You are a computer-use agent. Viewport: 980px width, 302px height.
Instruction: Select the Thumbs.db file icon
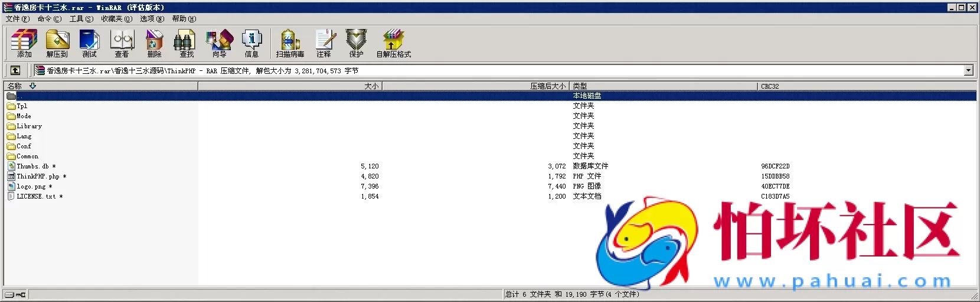click(11, 167)
